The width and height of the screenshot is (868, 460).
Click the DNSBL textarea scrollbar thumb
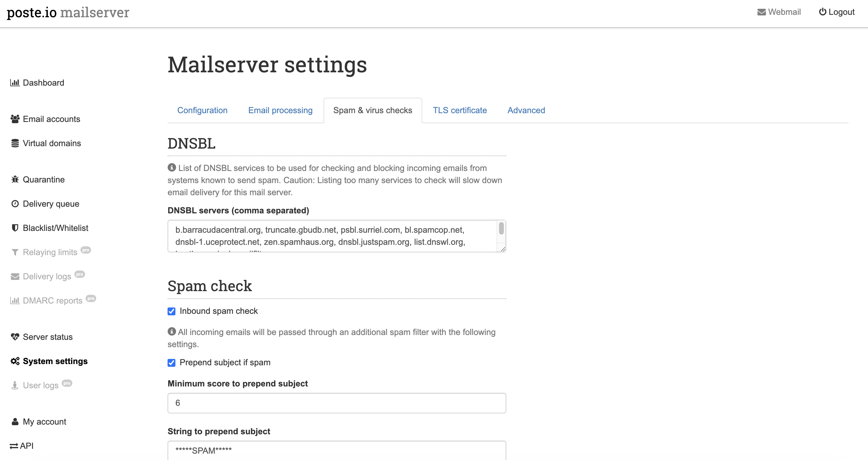[x=501, y=228]
